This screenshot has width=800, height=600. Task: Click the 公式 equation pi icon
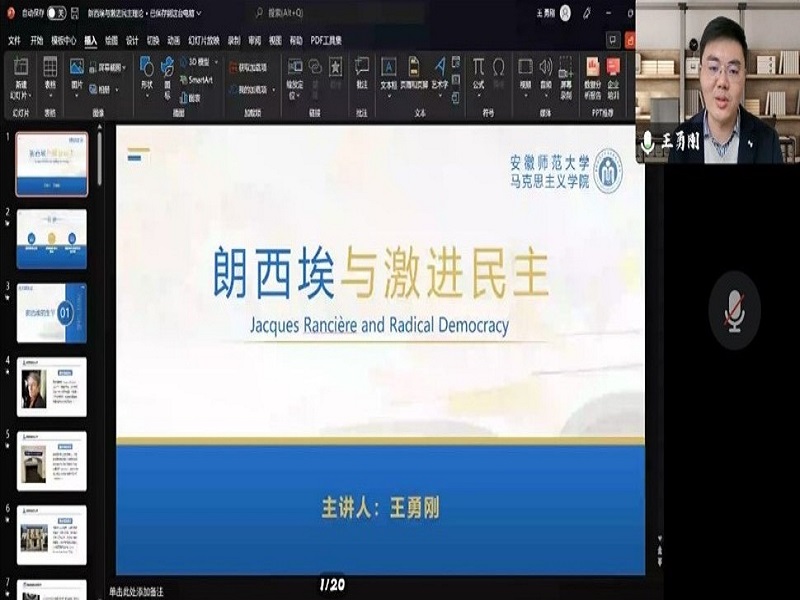pyautogui.click(x=478, y=68)
